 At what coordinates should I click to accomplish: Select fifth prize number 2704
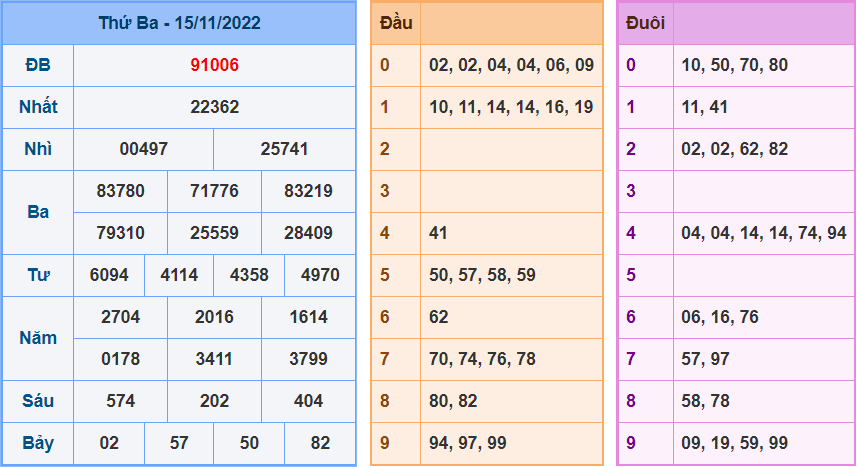click(x=120, y=317)
